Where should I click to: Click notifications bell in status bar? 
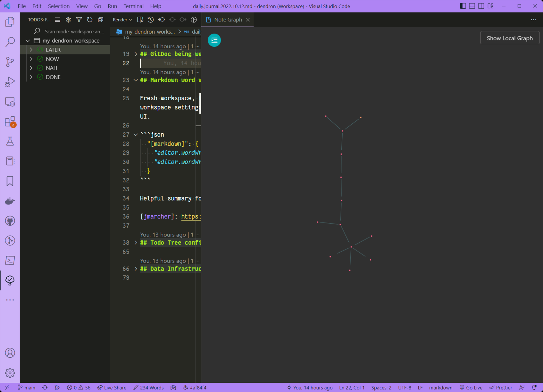click(534, 388)
